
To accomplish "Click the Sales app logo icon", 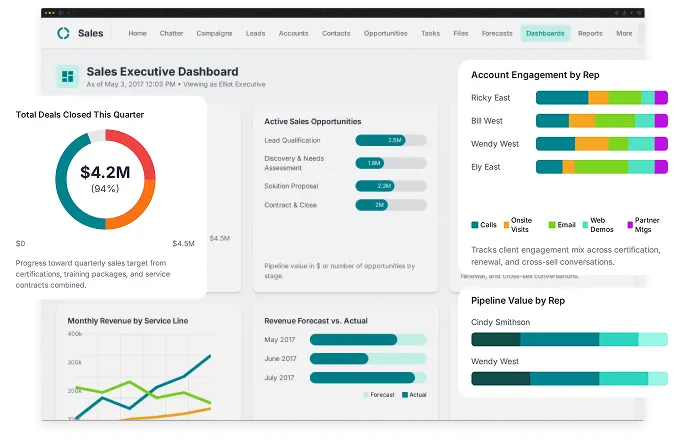I will (65, 33).
